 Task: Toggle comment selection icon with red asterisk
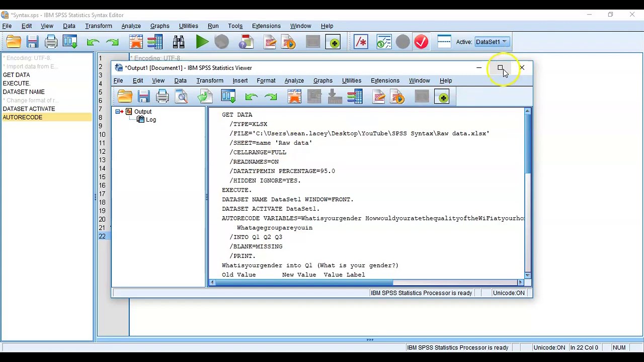(x=361, y=42)
